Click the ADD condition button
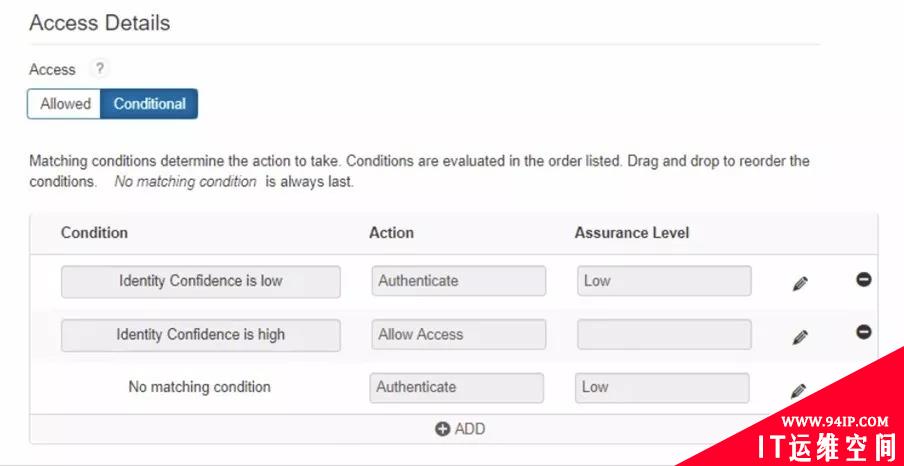This screenshot has width=904, height=466. point(460,429)
